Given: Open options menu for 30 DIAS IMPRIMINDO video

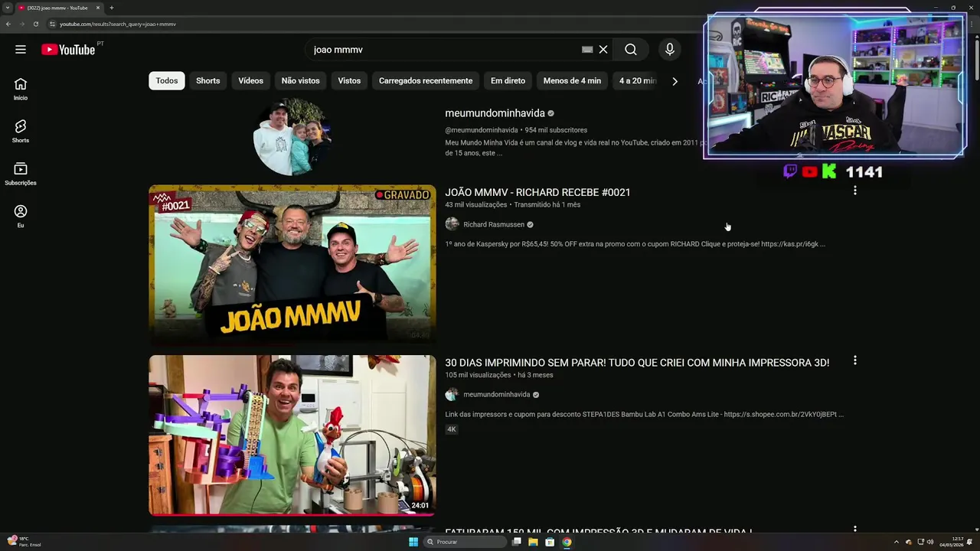Looking at the screenshot, I should [855, 360].
